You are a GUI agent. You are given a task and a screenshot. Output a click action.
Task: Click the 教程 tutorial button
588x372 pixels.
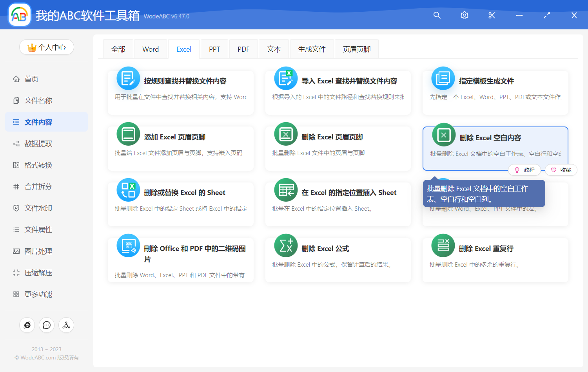(x=524, y=170)
